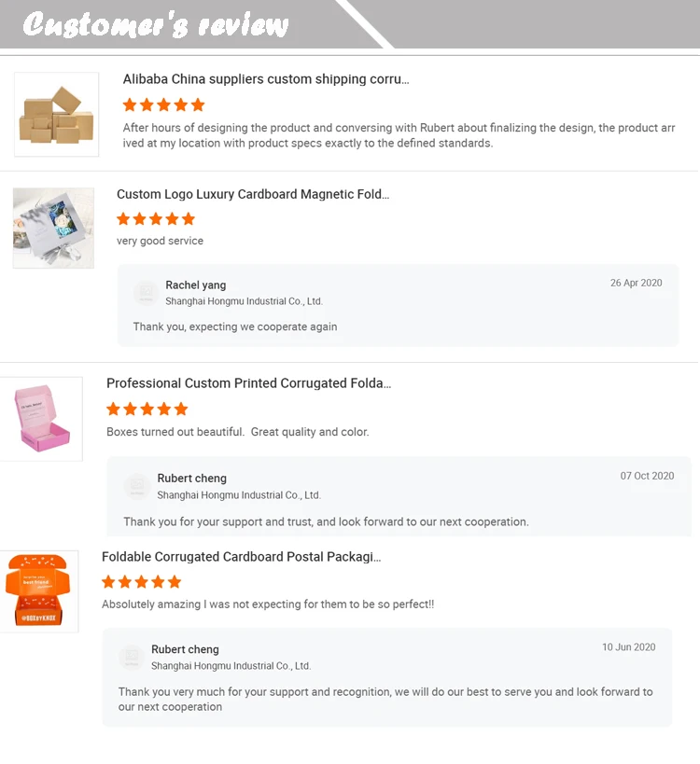The image size is (700, 764).
Task: Open the brown shipping boxes thumbnail
Action: point(57,115)
